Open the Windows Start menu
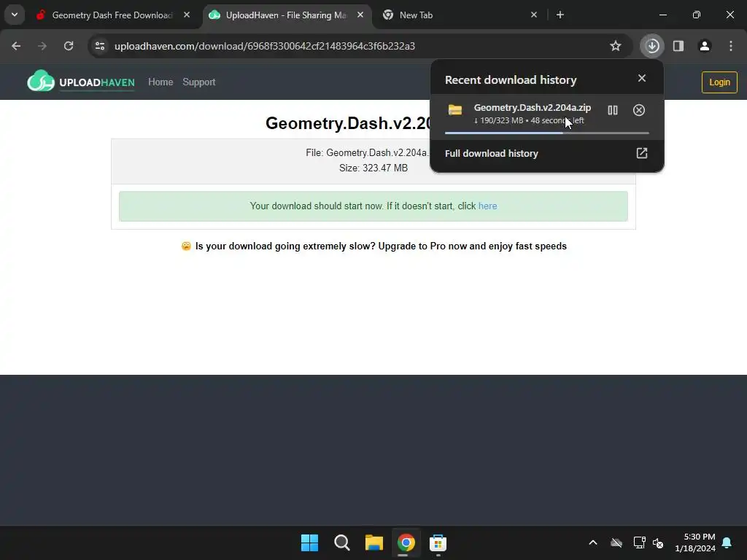 (x=309, y=542)
